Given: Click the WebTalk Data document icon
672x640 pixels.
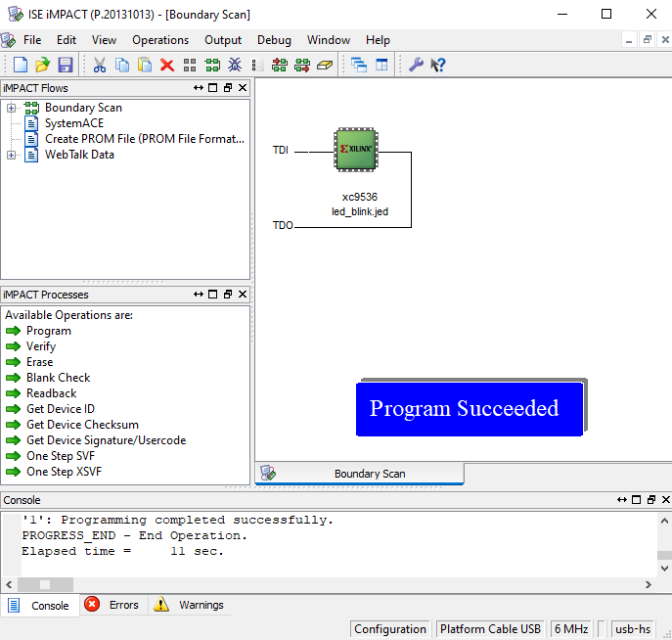Looking at the screenshot, I should [x=31, y=155].
